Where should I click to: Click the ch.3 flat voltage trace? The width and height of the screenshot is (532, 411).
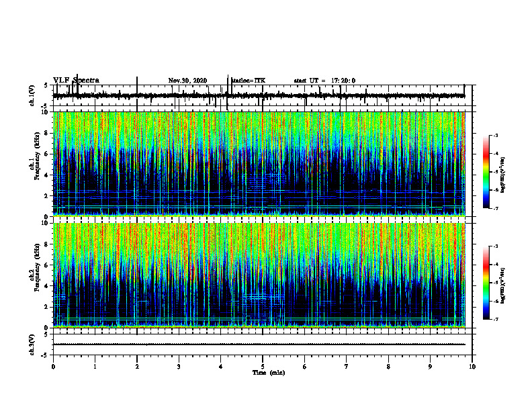[259, 345]
